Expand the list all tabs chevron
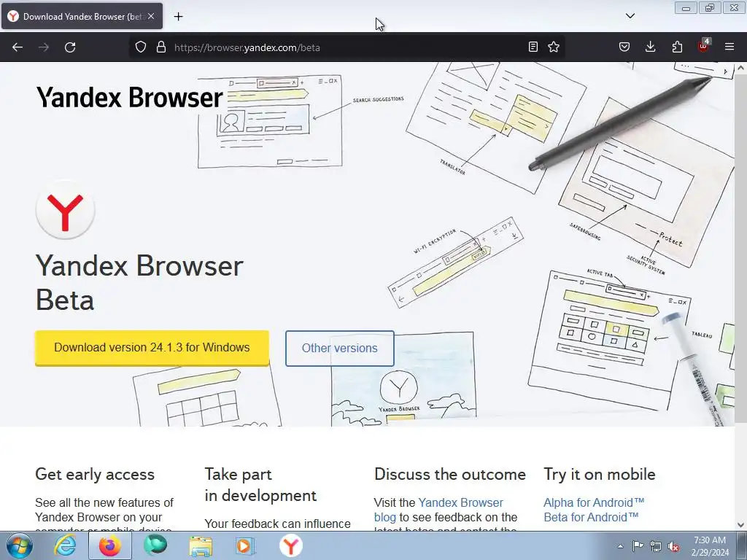Image resolution: width=747 pixels, height=560 pixels. click(x=630, y=16)
